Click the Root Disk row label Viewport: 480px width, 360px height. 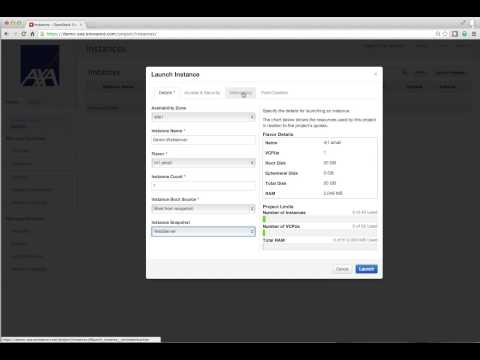click(275, 163)
